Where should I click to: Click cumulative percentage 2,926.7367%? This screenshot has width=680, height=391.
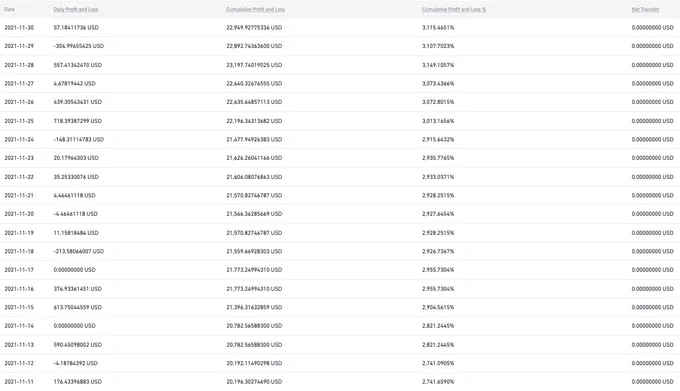click(x=438, y=251)
